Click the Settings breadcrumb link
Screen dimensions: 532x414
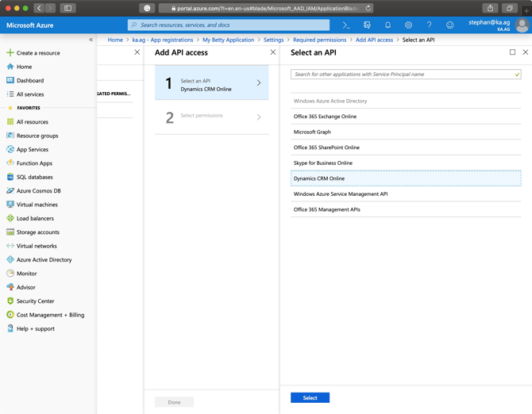(273, 40)
